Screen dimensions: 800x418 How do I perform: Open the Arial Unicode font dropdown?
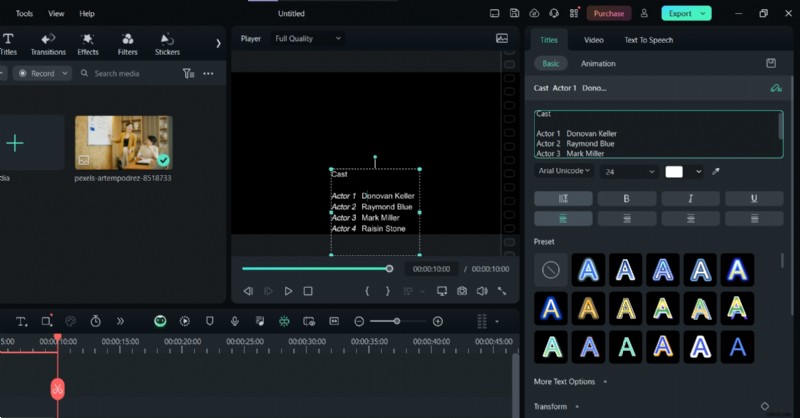coord(564,172)
